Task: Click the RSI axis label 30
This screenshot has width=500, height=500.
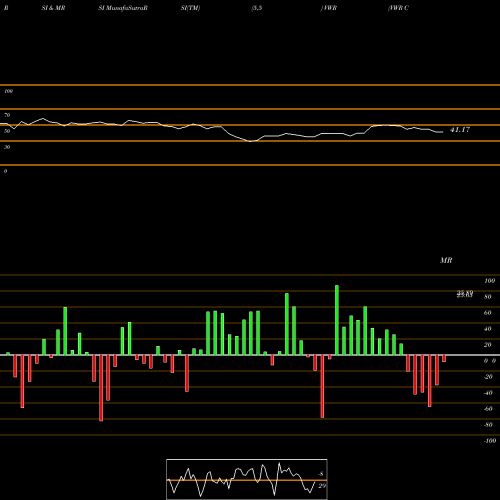Action: [7, 147]
